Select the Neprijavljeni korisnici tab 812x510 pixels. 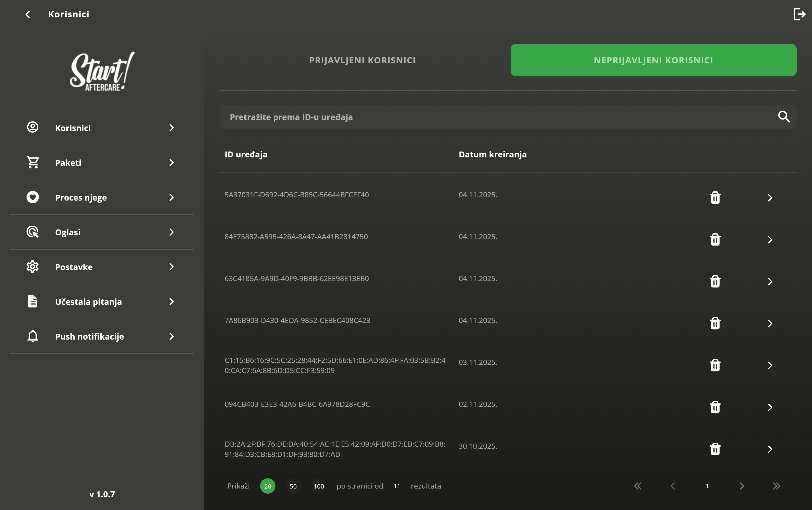[653, 60]
